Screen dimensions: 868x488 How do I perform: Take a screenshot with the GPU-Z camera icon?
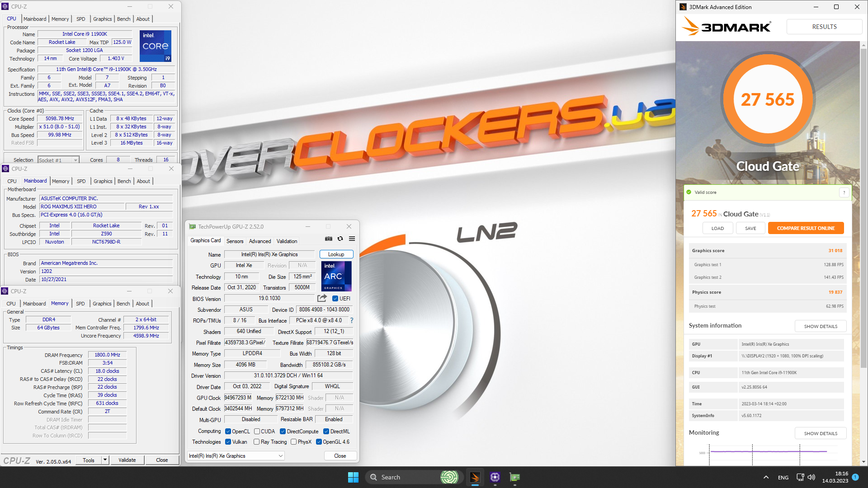(329, 239)
